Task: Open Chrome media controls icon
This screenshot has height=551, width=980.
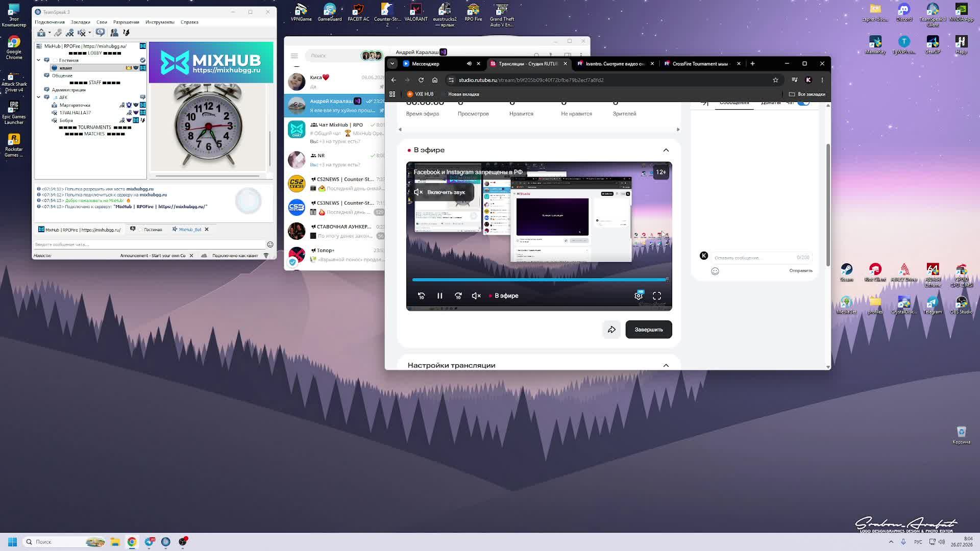Action: 794,80
